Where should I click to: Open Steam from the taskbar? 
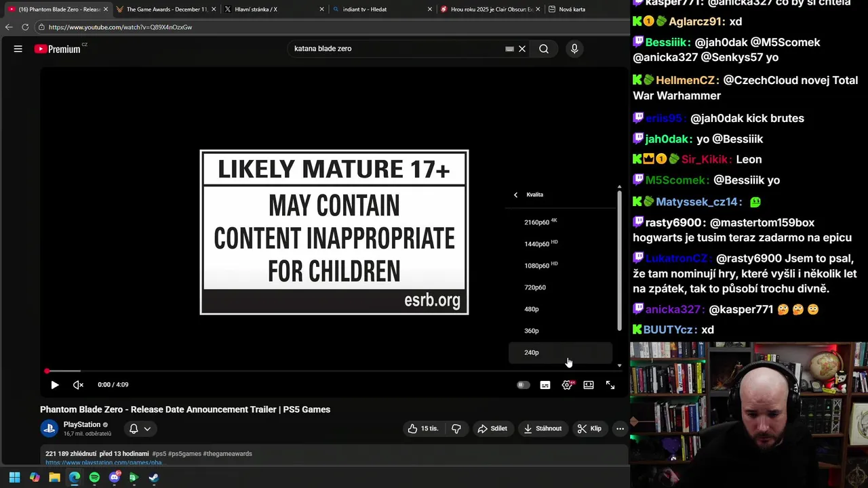point(154,477)
